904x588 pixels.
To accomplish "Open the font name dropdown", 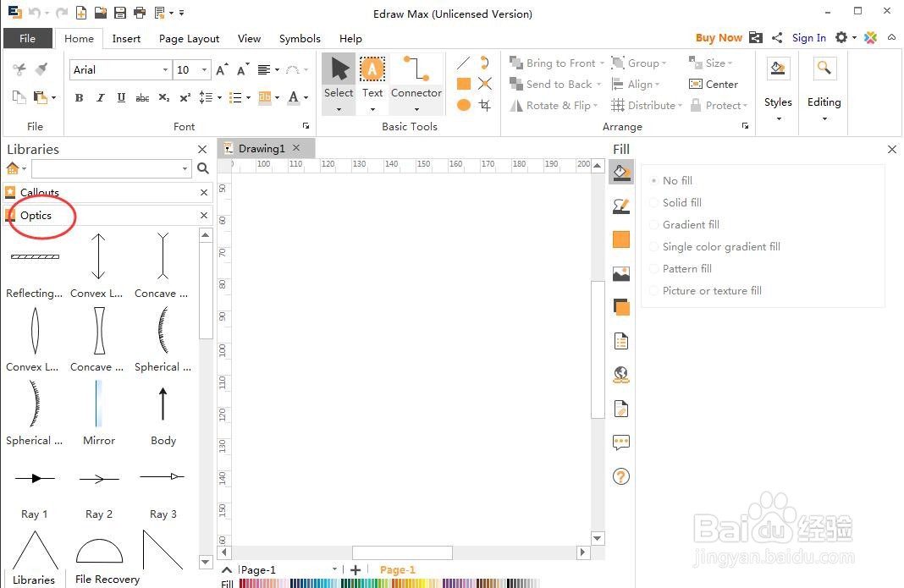I will coord(165,69).
